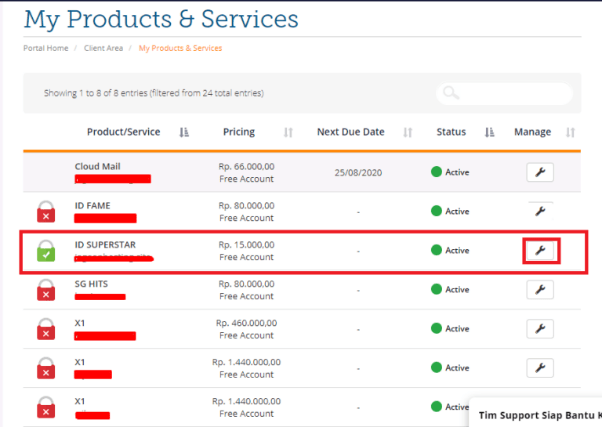Image resolution: width=602 pixels, height=427 pixels.
Task: Click Rp. 460.000,00 price
Action: 246,323
